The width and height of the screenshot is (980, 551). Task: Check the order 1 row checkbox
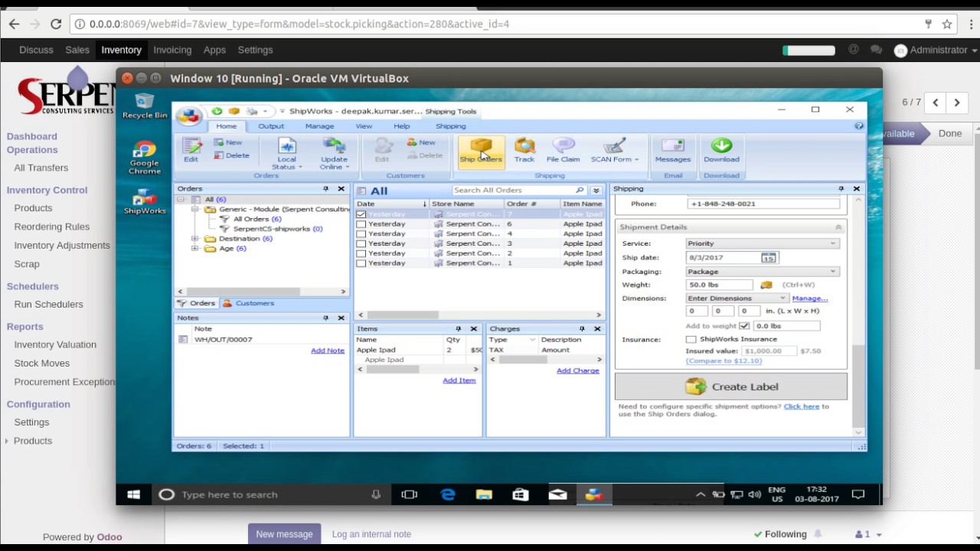click(361, 263)
